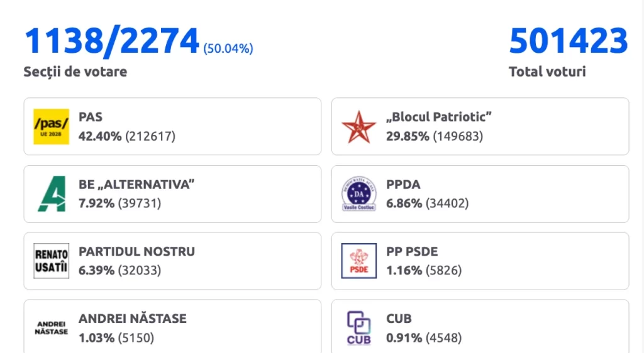Click the PPDA round blue emblem
The image size is (644, 353).
pyautogui.click(x=358, y=194)
